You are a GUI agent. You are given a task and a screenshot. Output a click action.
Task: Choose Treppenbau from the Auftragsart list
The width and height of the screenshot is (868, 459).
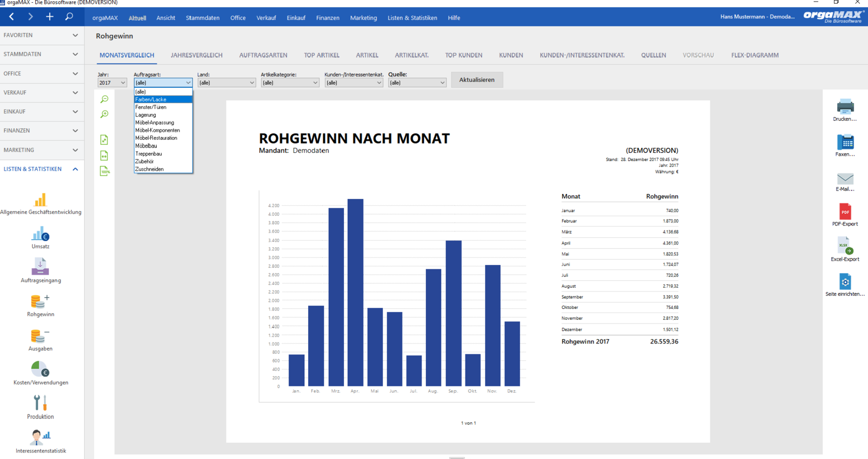point(163,153)
